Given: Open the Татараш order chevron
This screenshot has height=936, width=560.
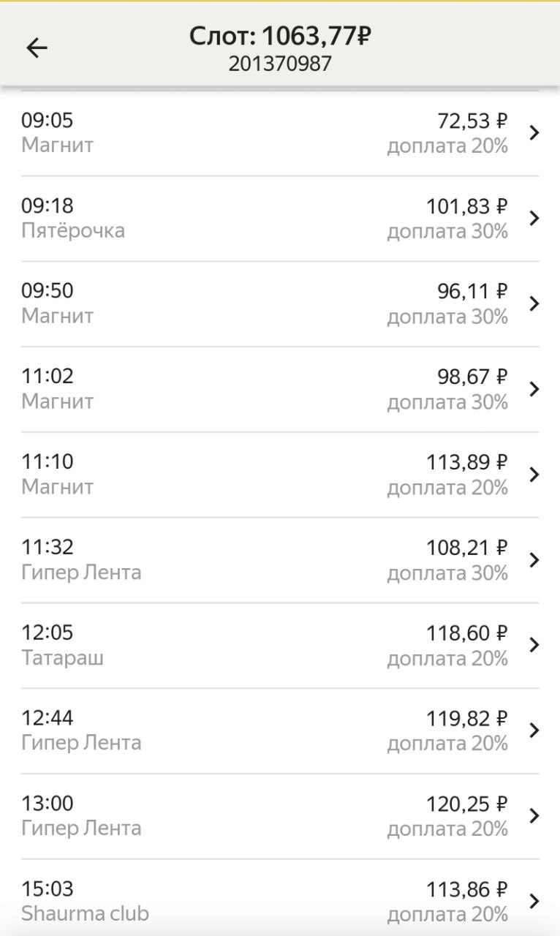Looking at the screenshot, I should click(x=534, y=645).
